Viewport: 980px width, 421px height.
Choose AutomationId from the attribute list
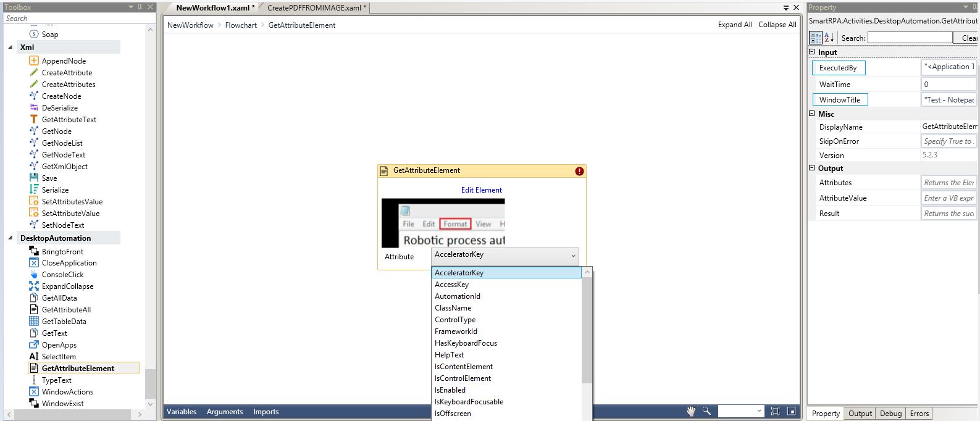pyautogui.click(x=457, y=296)
